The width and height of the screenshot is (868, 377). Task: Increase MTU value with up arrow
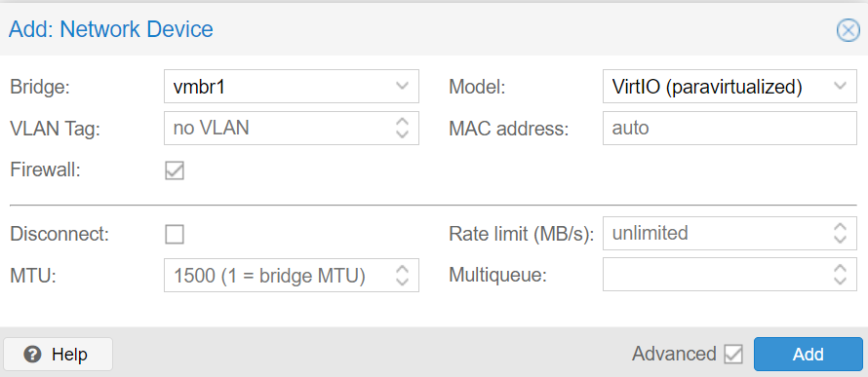point(403,269)
